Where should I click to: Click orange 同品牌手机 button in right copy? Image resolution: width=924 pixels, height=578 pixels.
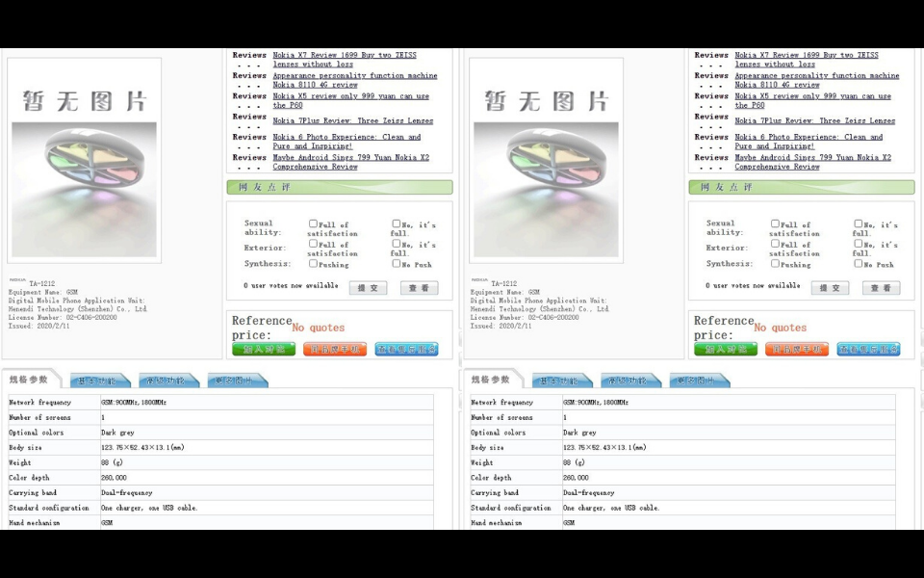pos(797,349)
